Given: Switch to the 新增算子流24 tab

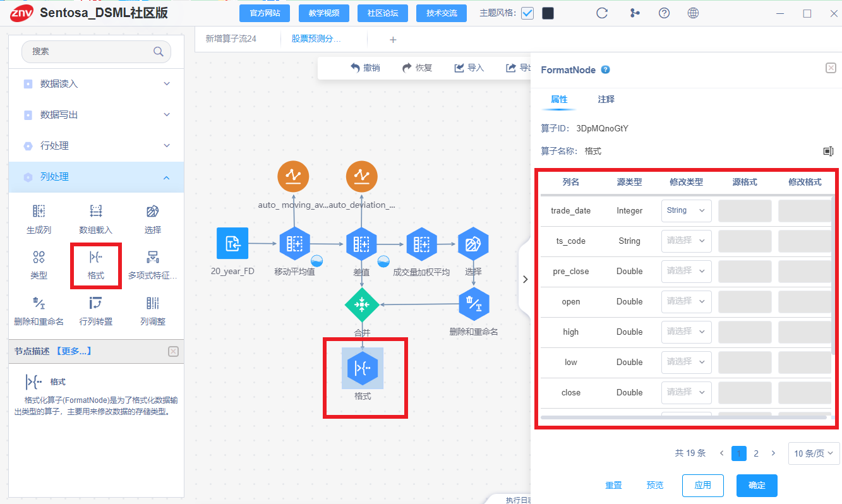Looking at the screenshot, I should click(x=231, y=39).
